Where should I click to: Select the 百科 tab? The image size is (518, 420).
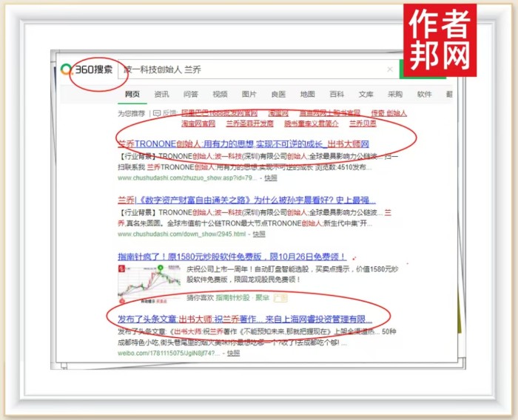coord(337,95)
